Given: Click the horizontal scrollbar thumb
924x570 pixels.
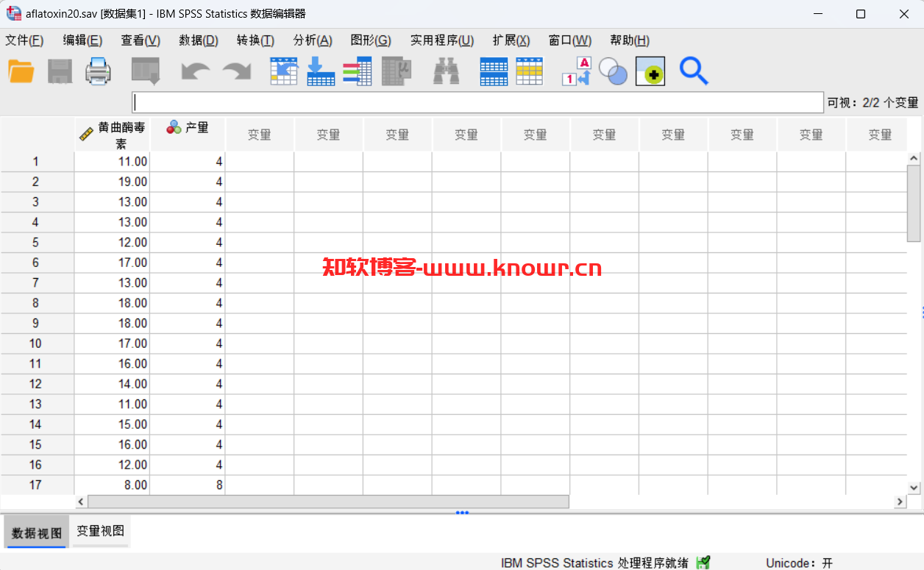Looking at the screenshot, I should point(328,502).
